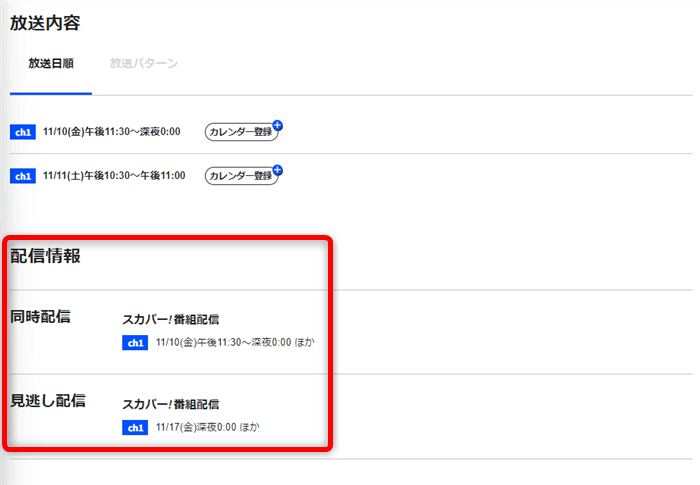The height and width of the screenshot is (485, 700).
Task: Click 11/10(金)午後11:30～深夜0:00 ほか under 同時配信
Action: [235, 343]
